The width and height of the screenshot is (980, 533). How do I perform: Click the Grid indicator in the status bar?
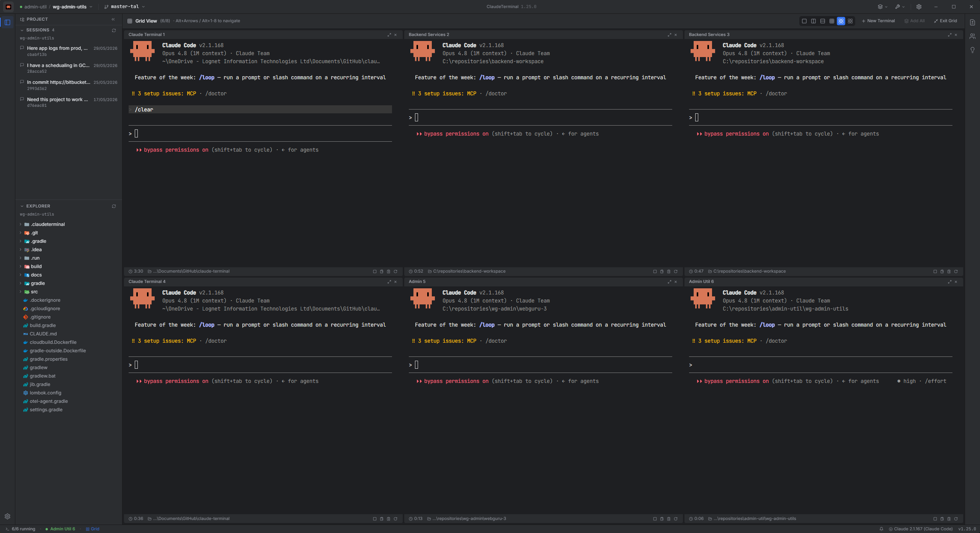coord(93,529)
